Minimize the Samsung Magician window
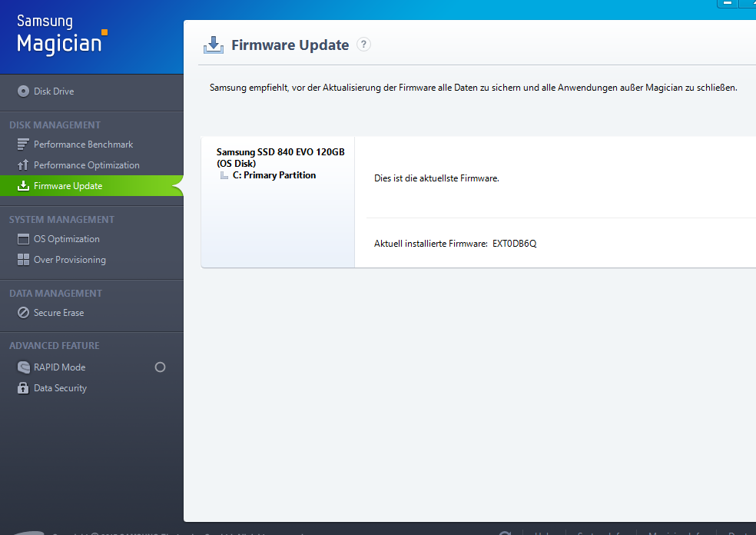 [x=728, y=3]
